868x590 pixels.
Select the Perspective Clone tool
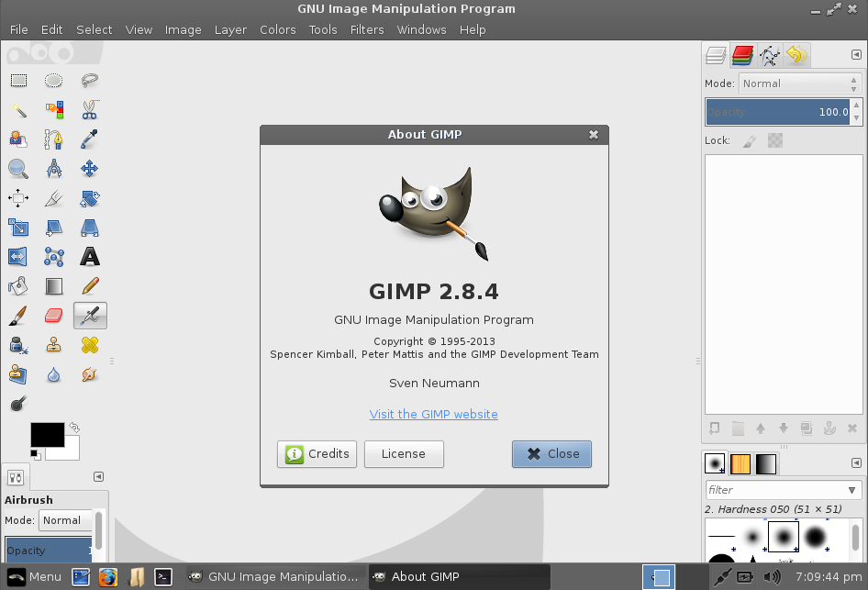point(18,374)
